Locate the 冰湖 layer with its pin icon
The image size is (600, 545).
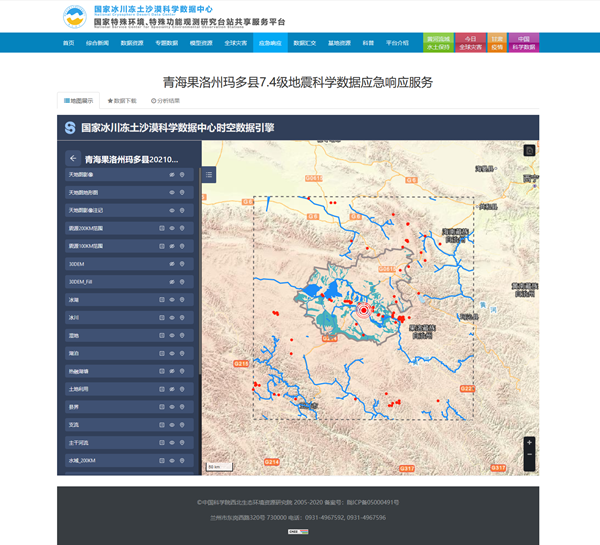coord(182,299)
